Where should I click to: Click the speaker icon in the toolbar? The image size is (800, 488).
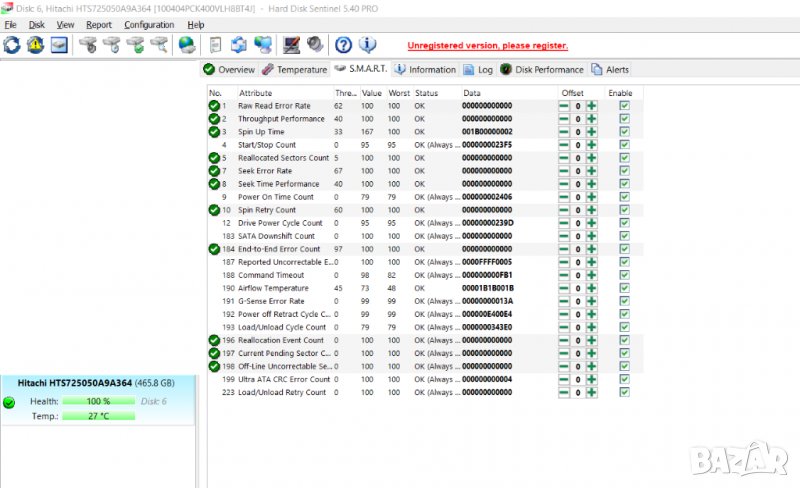point(315,45)
